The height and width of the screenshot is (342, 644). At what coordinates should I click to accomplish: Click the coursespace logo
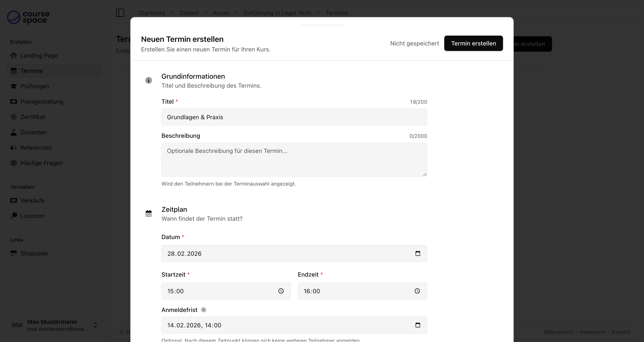[x=28, y=17]
